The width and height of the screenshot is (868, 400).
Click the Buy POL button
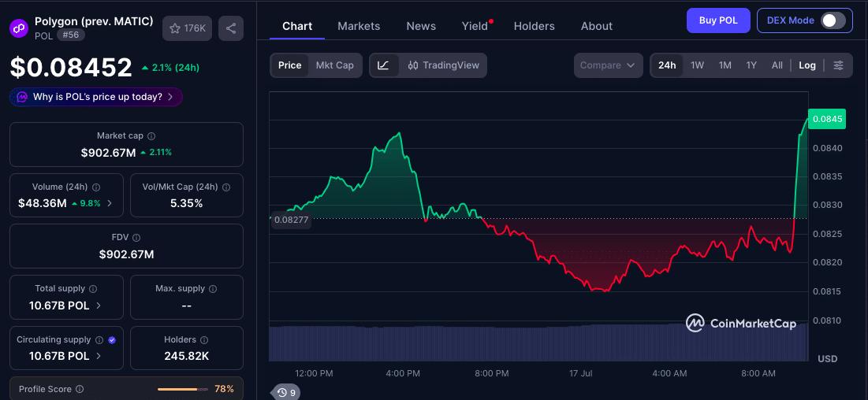(718, 20)
